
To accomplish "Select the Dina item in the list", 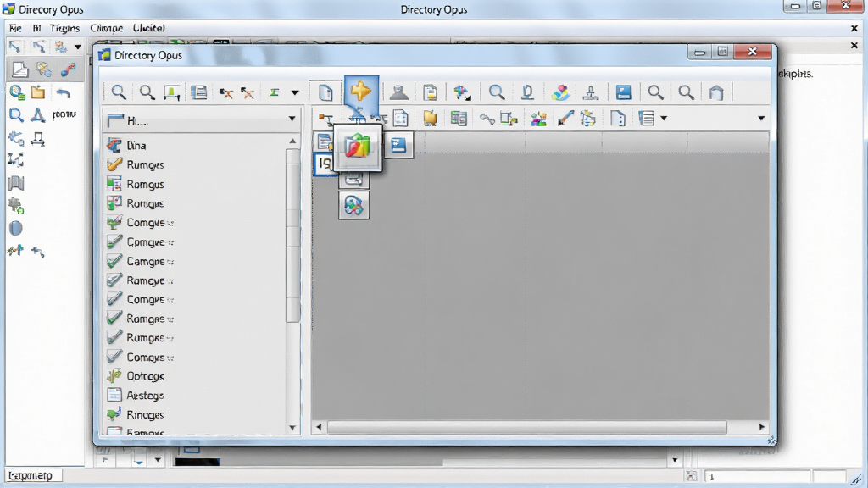I will 195,146.
